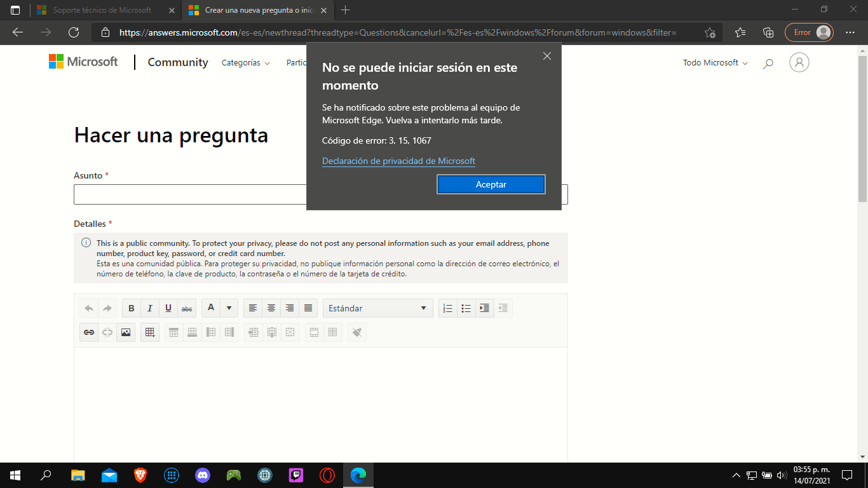The height and width of the screenshot is (488, 868).
Task: Click the page vertical scrollbar
Action: tap(862, 129)
